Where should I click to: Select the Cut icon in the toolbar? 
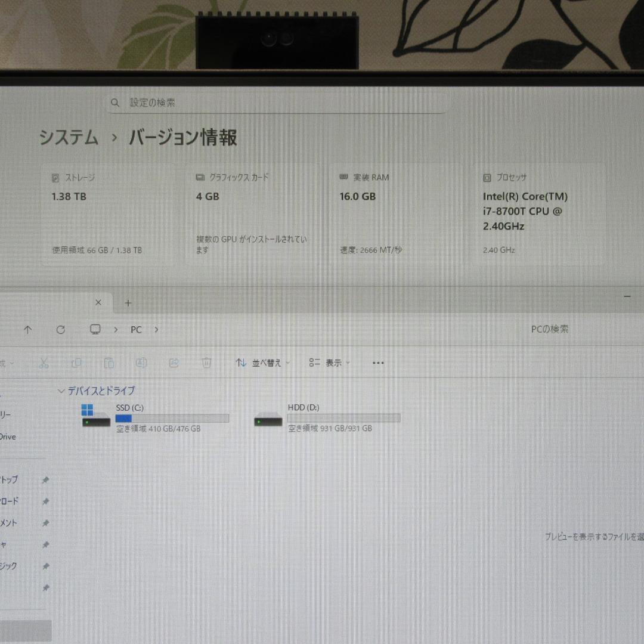click(43, 363)
